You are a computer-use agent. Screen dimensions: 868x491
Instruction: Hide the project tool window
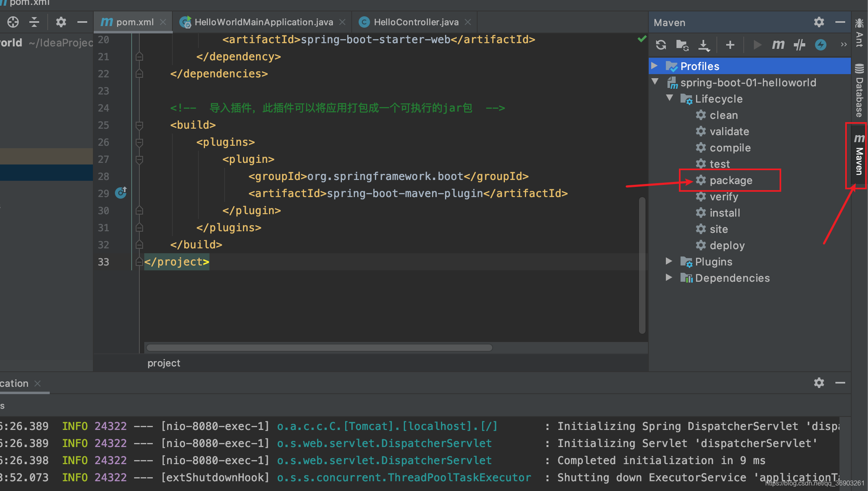coord(82,22)
